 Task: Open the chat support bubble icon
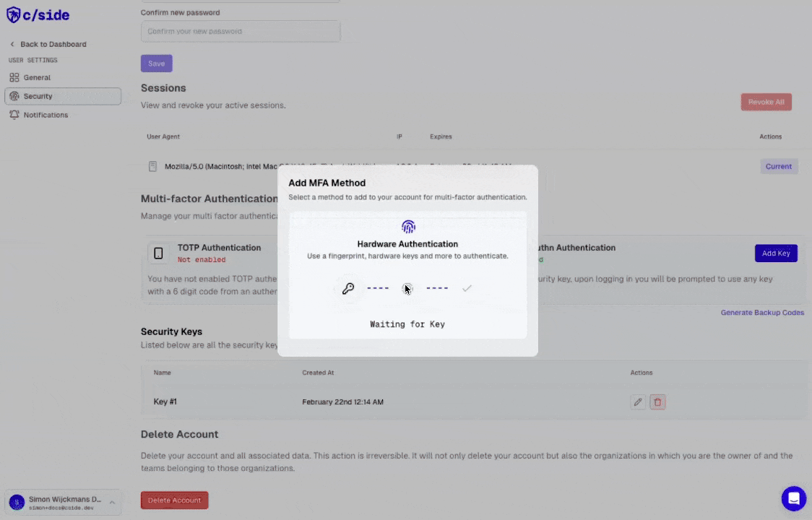click(x=793, y=498)
